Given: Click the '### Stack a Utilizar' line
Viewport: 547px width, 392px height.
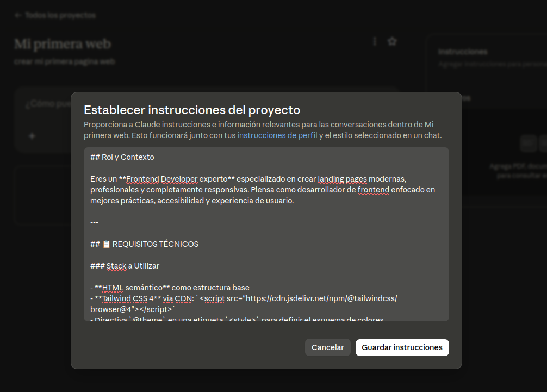Looking at the screenshot, I should [125, 266].
